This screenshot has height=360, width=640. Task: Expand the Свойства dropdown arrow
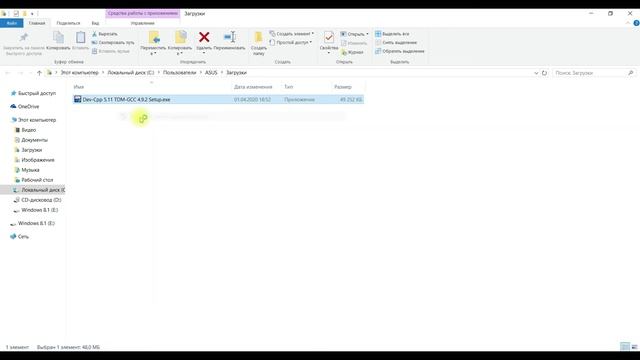coord(329,53)
